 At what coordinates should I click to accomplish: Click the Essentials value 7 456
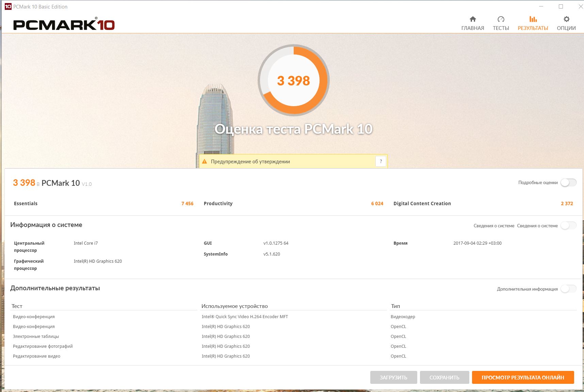187,203
